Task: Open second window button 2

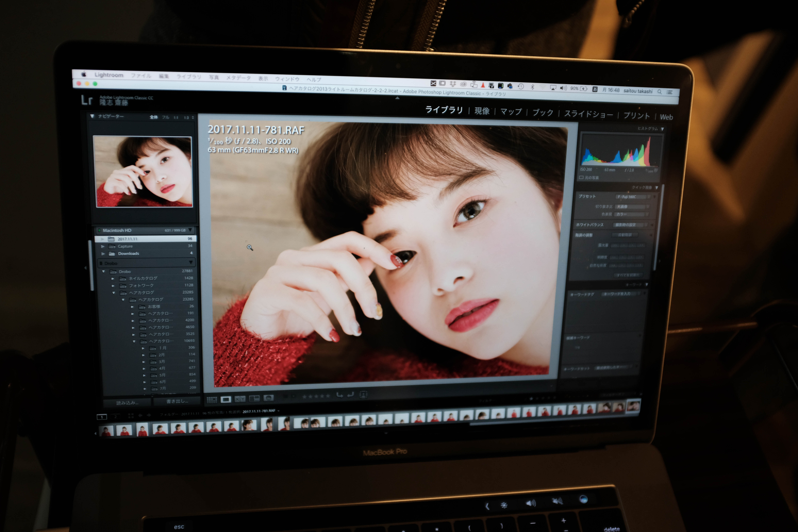Action: [115, 417]
